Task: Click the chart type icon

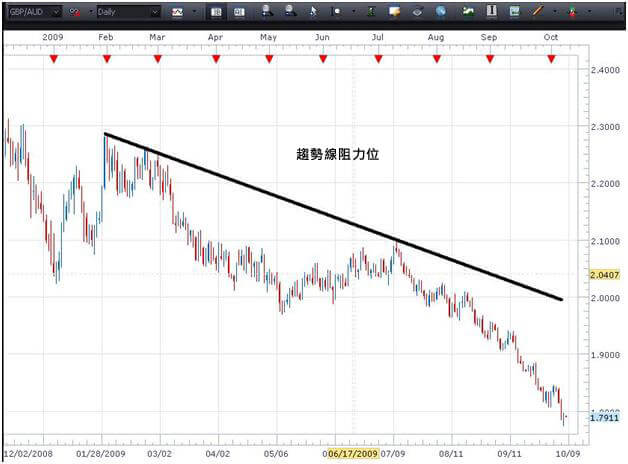Action: [x=177, y=13]
